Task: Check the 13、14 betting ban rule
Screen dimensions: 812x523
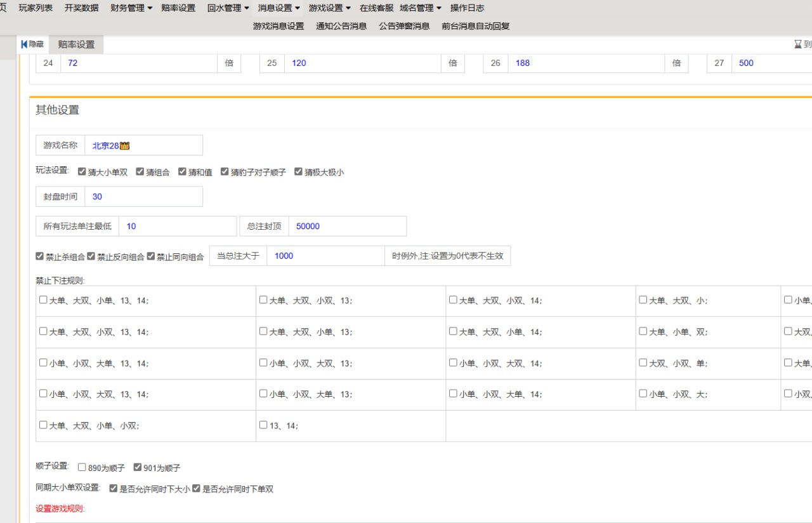Action: pos(263,426)
